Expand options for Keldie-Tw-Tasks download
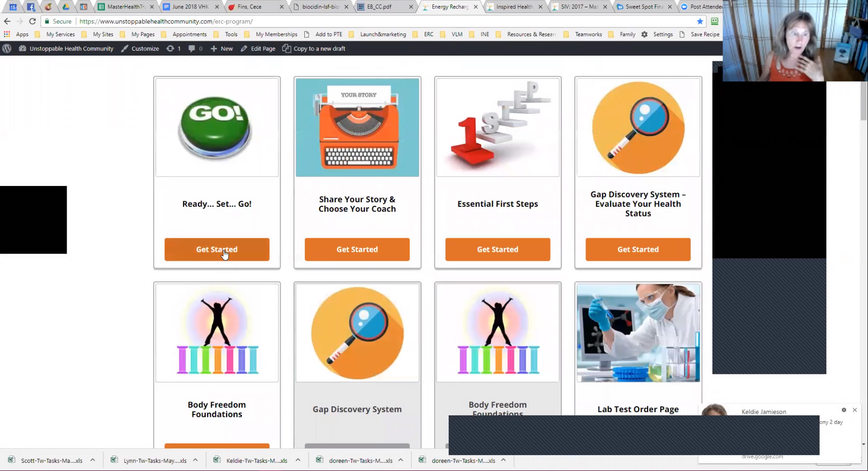This screenshot has width=868, height=471. pos(298,460)
